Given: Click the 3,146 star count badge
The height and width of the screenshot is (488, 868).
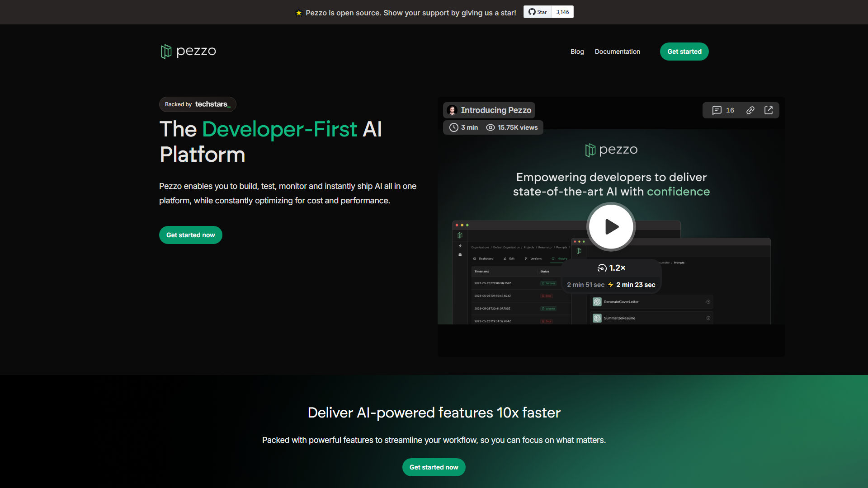Looking at the screenshot, I should [x=562, y=12].
